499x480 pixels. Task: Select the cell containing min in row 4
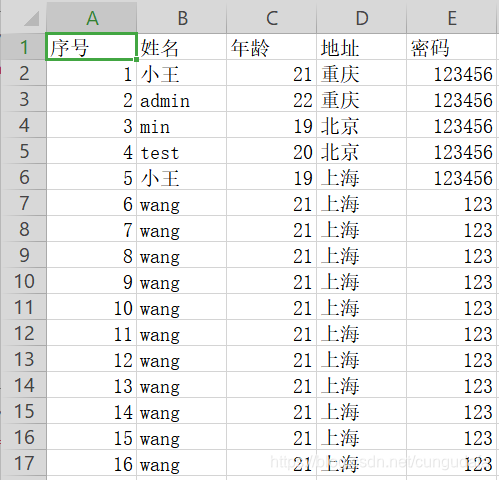[x=182, y=125]
